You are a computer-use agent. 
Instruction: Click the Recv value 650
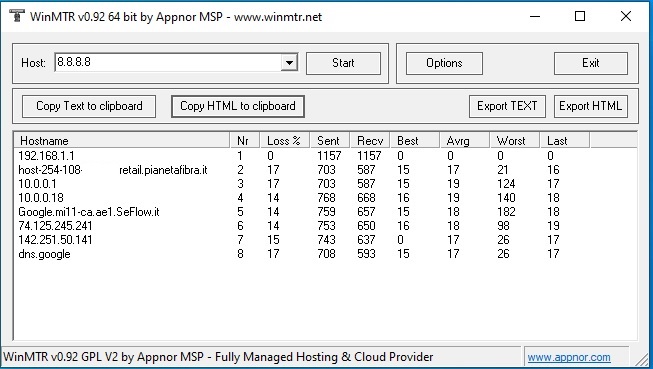pos(366,226)
